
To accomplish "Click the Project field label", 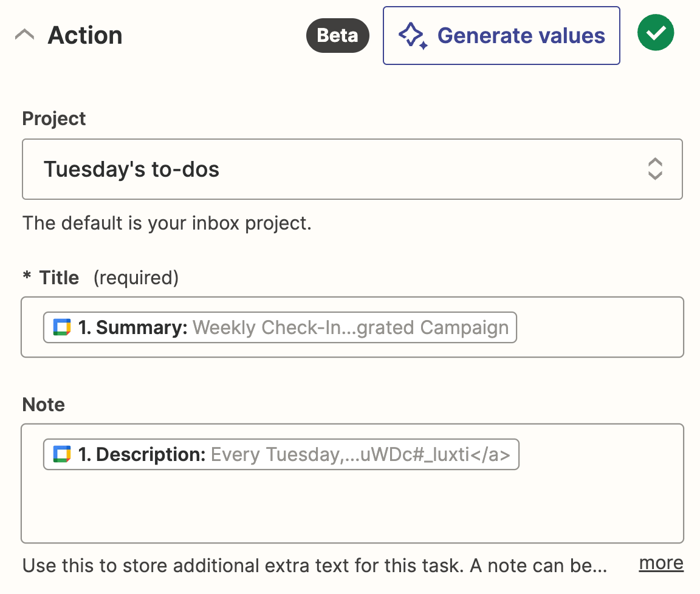I will (54, 118).
